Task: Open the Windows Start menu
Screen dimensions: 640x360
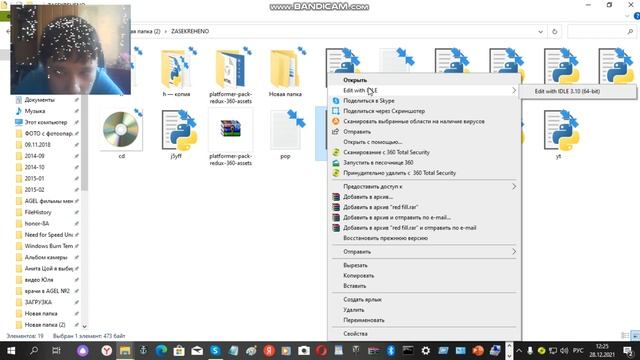Action: click(x=11, y=351)
